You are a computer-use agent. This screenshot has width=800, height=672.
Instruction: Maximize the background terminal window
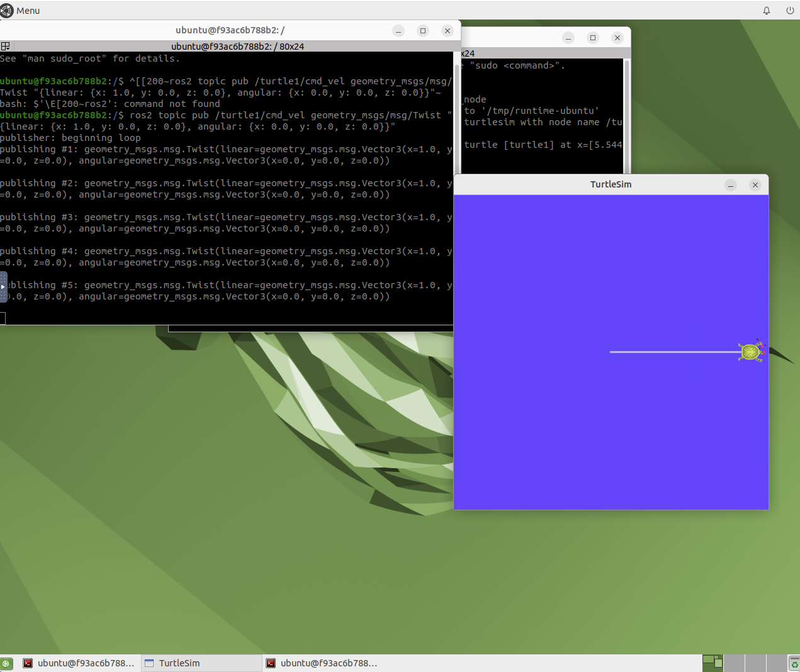[x=593, y=38]
